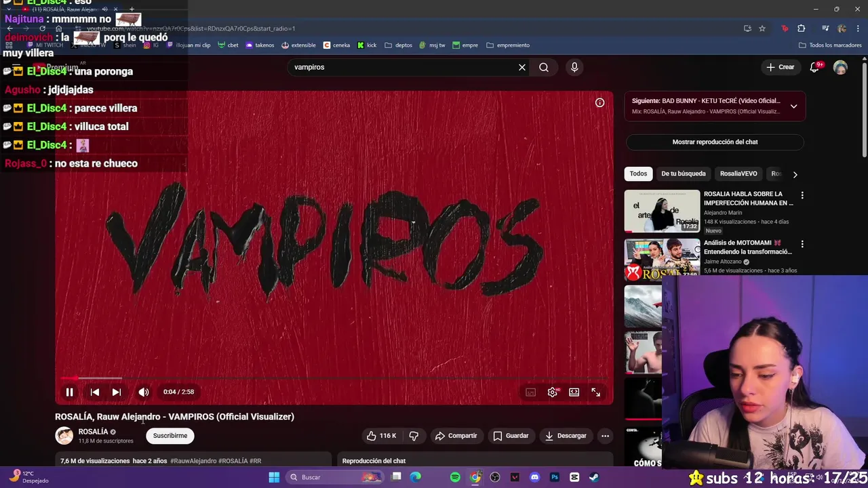
Task: Clear the vampiros search text
Action: 522,67
